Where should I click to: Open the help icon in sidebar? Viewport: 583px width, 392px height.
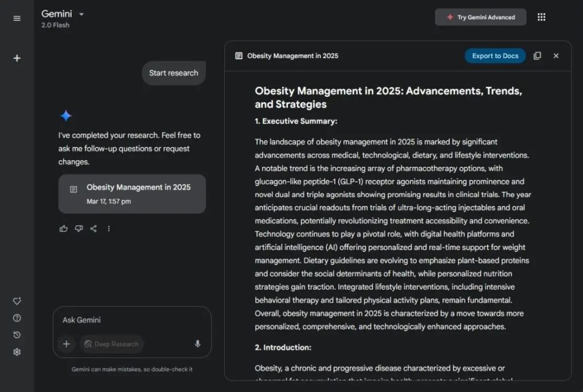coord(17,318)
